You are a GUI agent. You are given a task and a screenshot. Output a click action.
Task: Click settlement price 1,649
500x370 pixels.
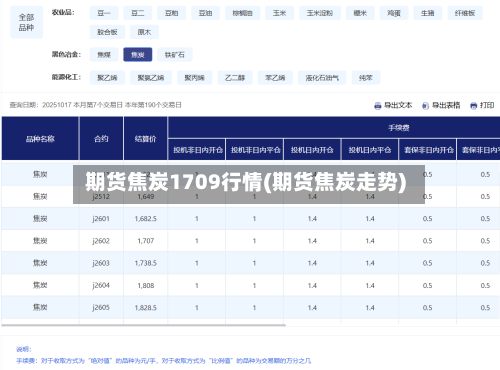tap(146, 197)
